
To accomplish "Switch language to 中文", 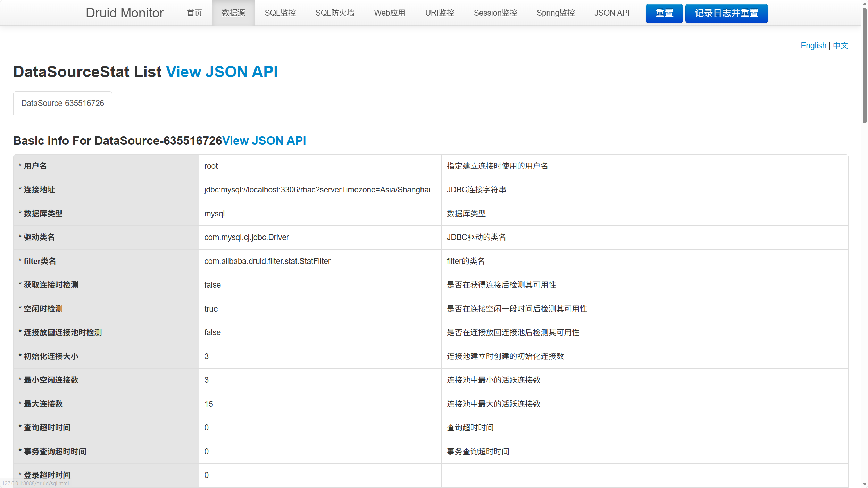I will pos(840,46).
